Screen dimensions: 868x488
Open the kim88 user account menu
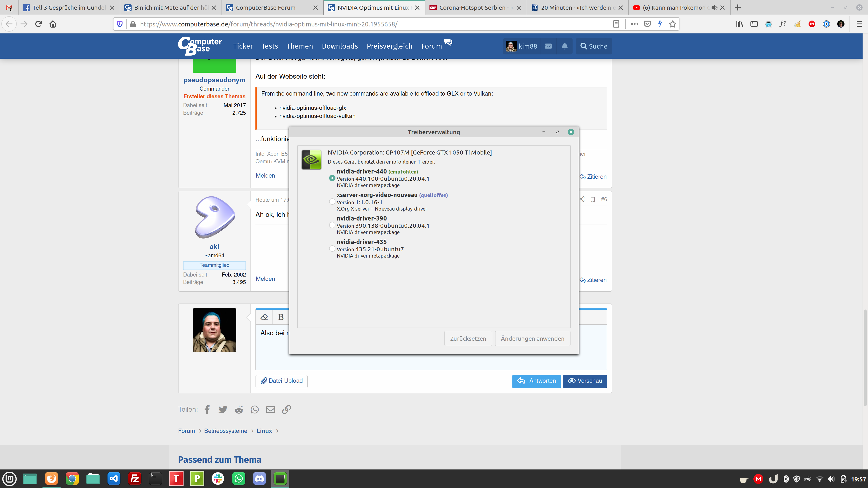coord(521,46)
